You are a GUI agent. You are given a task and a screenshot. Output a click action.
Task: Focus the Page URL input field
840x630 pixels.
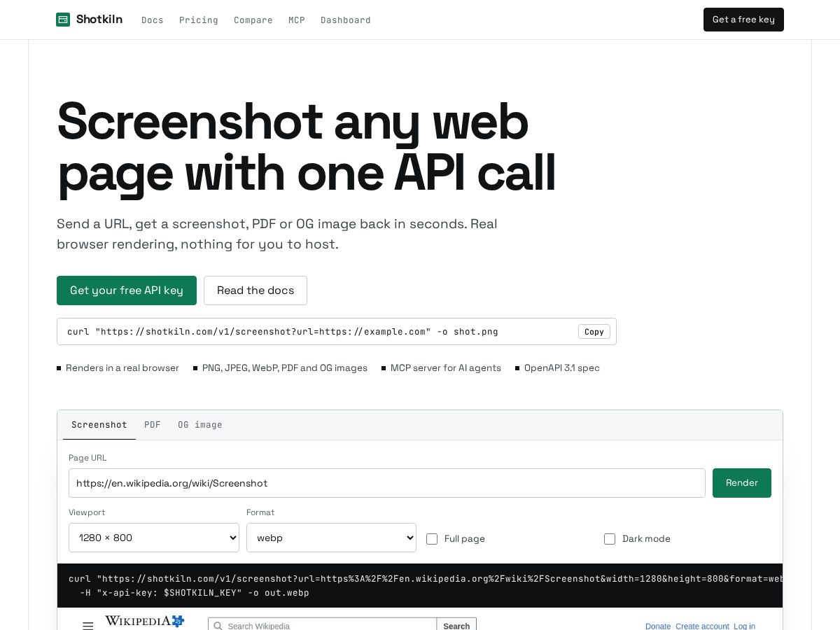(x=387, y=483)
